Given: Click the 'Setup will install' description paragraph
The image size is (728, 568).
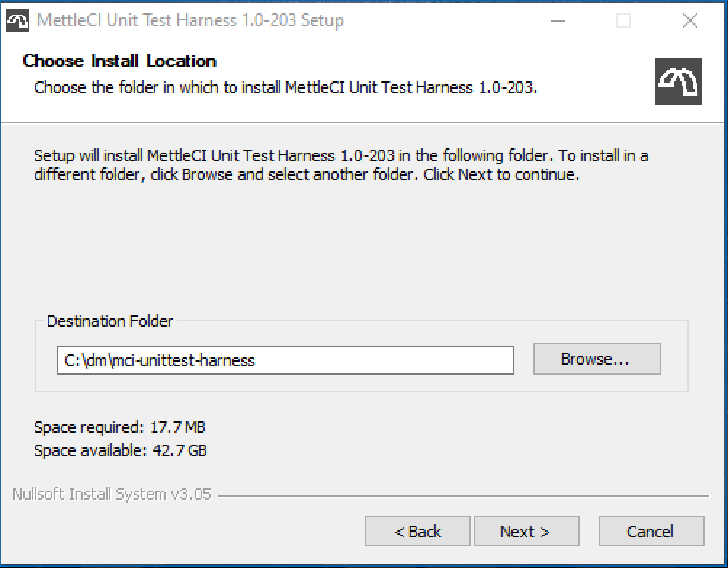Looking at the screenshot, I should (x=341, y=165).
